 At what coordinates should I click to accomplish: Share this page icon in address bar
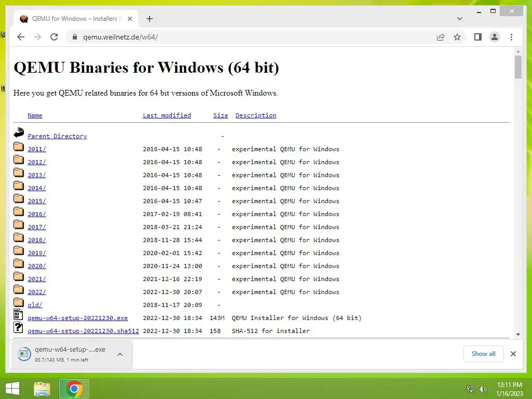coord(441,37)
